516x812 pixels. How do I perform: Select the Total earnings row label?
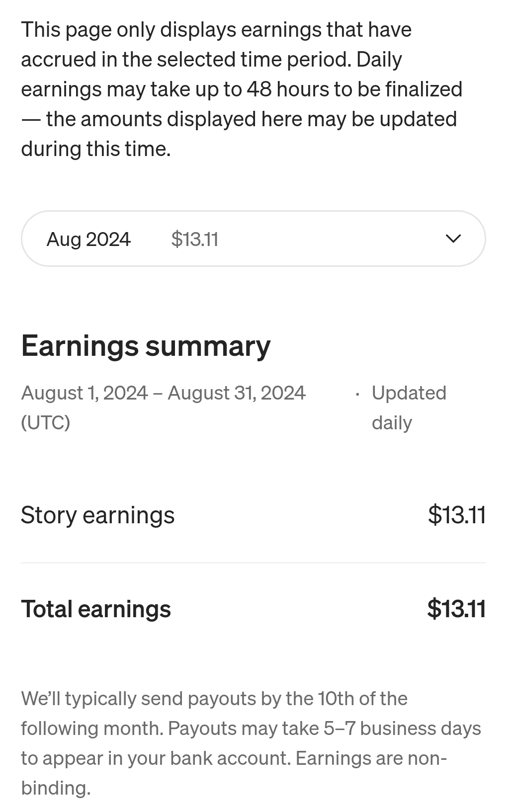pos(96,609)
